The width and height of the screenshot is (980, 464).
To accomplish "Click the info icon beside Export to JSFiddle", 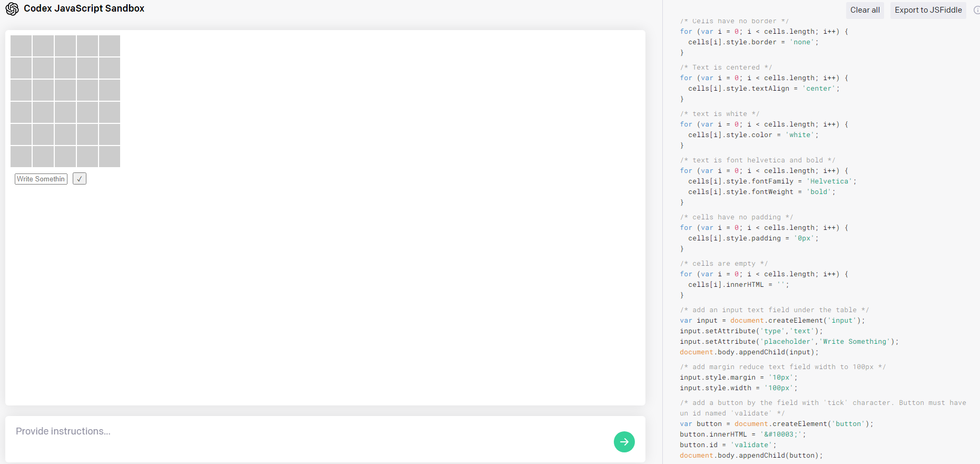I will [x=976, y=10].
